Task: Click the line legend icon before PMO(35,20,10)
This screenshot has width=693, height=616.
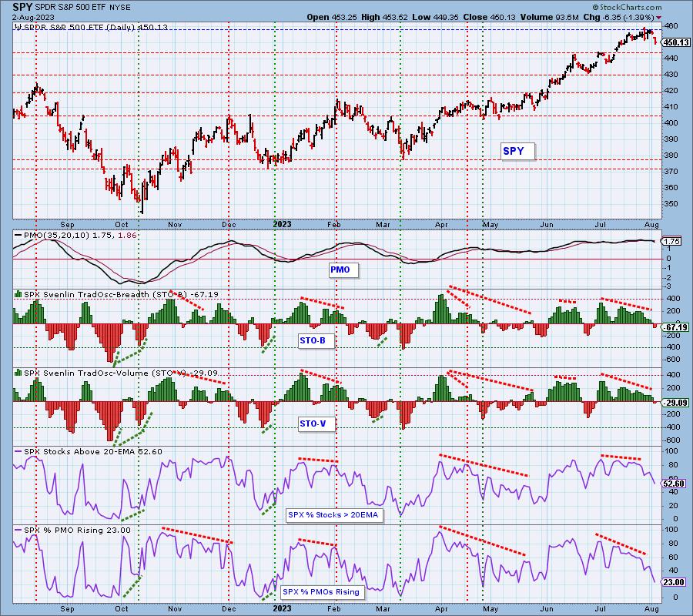Action: (18, 236)
